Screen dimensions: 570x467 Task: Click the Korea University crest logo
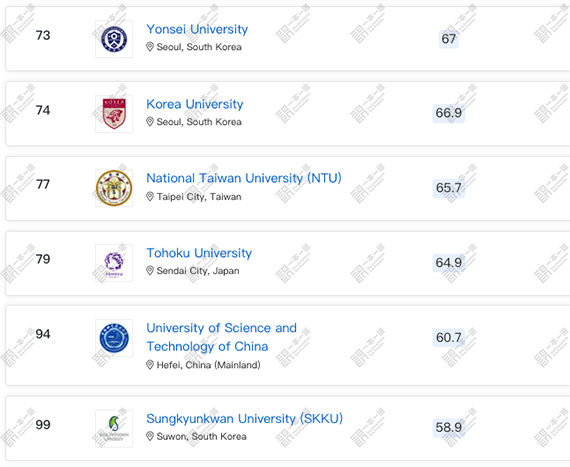(x=114, y=114)
